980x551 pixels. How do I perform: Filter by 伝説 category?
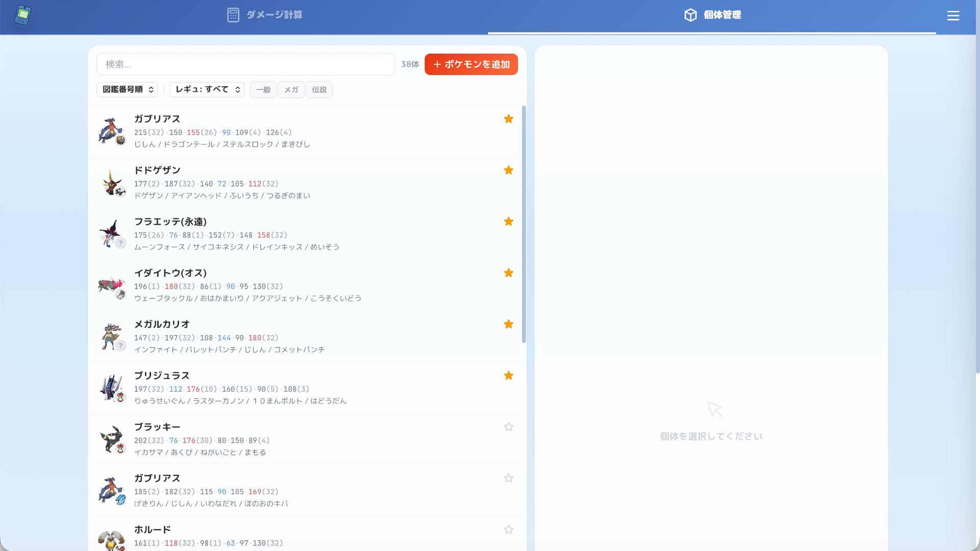tap(319, 89)
